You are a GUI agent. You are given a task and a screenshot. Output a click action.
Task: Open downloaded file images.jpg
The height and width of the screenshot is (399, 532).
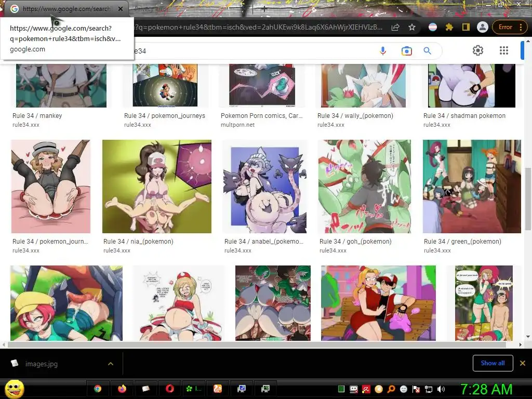42,364
